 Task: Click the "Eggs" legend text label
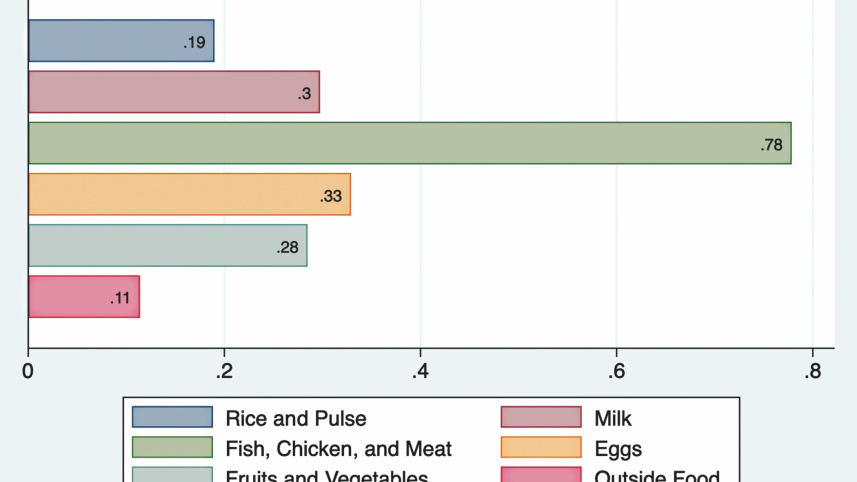click(618, 449)
